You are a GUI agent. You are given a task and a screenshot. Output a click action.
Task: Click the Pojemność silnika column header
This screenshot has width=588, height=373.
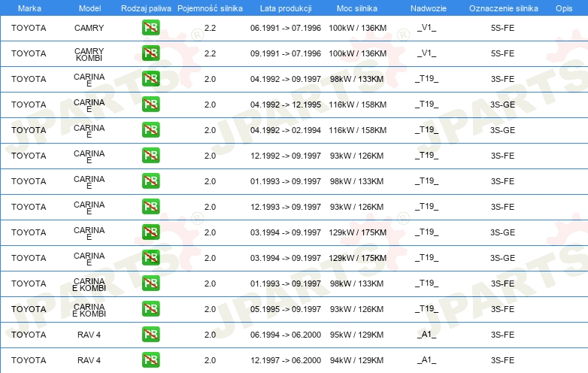tap(210, 8)
